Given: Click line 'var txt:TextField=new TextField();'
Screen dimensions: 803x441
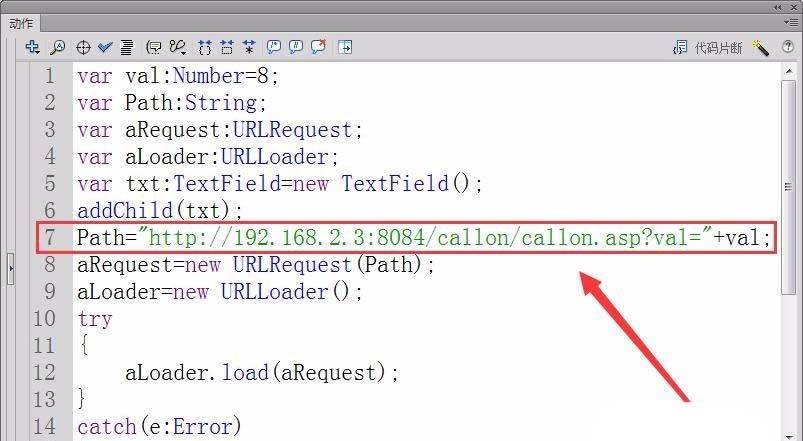Looking at the screenshot, I should pyautogui.click(x=280, y=183).
